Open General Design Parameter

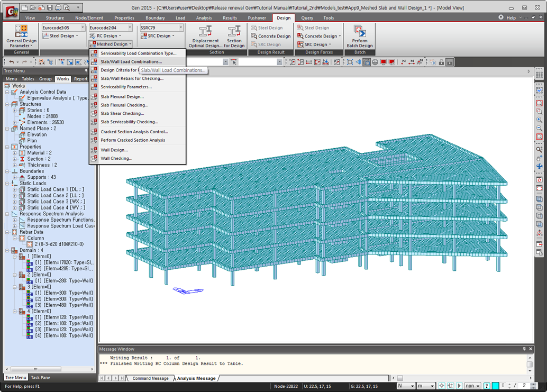pos(21,37)
